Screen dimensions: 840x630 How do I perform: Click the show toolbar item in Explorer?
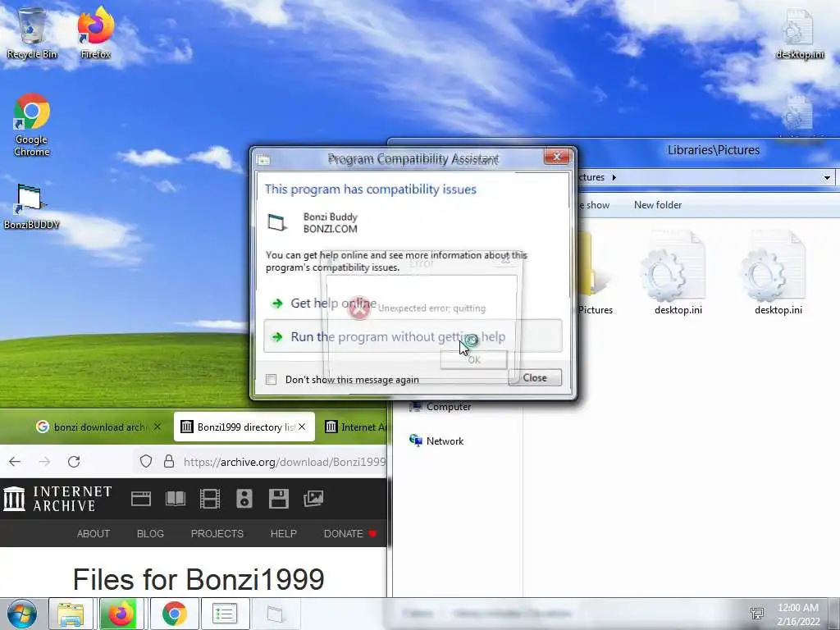593,205
